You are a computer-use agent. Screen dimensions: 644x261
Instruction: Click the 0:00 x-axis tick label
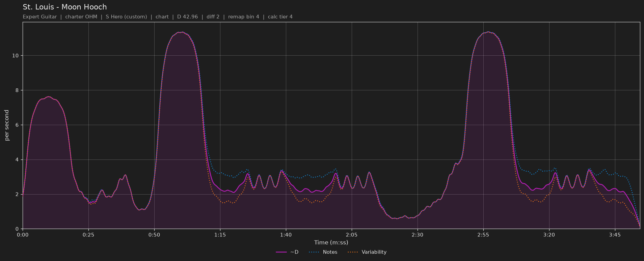tap(23, 235)
